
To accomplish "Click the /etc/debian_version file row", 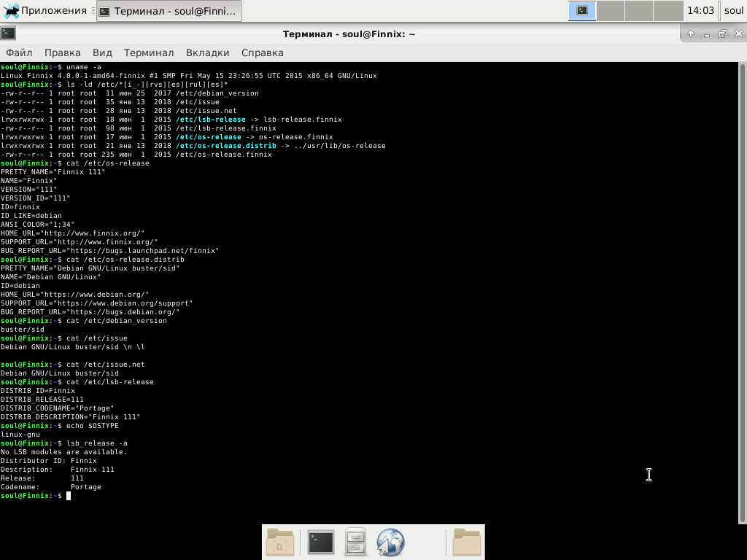I will point(130,93).
